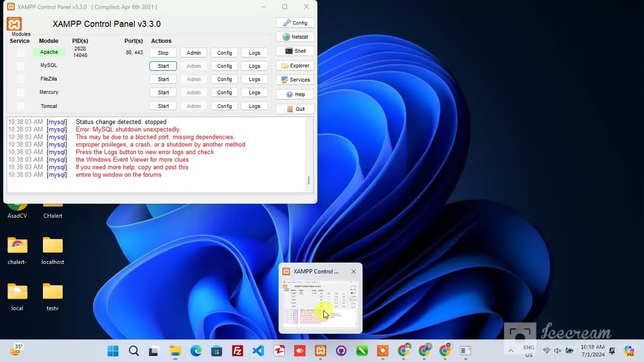Click the 'Status change detected: stopped' log line

click(121, 122)
